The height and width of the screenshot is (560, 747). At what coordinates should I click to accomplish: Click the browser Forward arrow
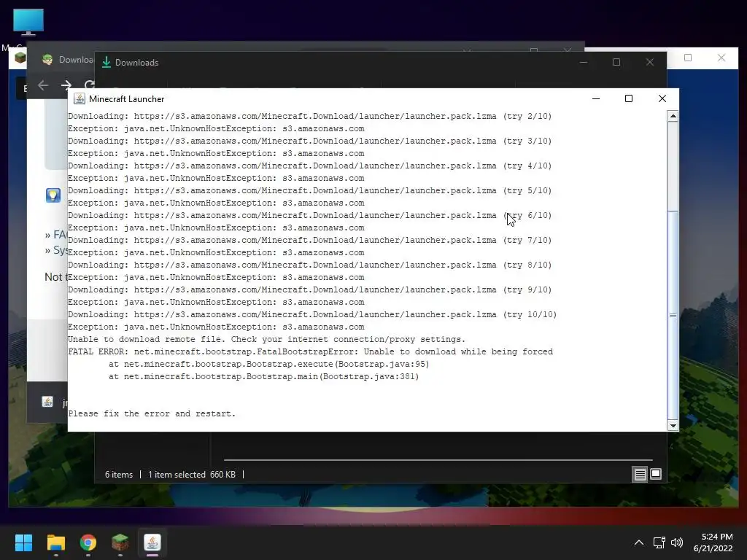coord(66,86)
